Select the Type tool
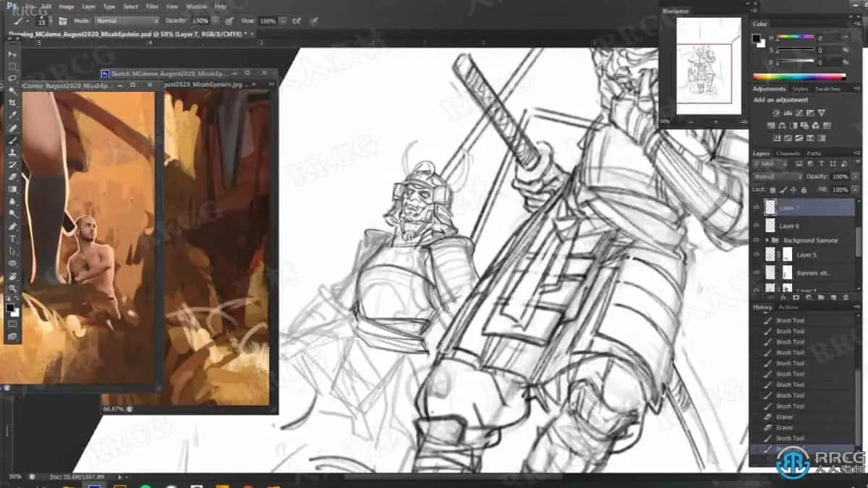This screenshot has width=868, height=488. (13, 239)
